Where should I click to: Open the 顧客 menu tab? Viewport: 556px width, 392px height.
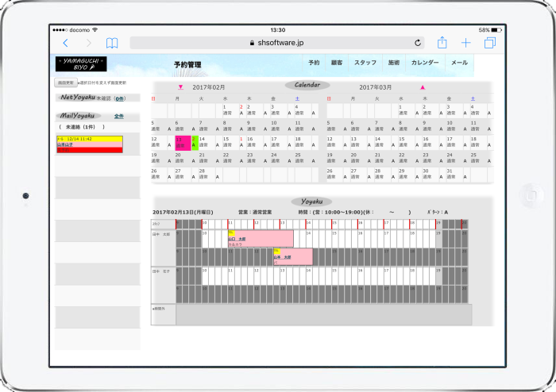pyautogui.click(x=337, y=63)
